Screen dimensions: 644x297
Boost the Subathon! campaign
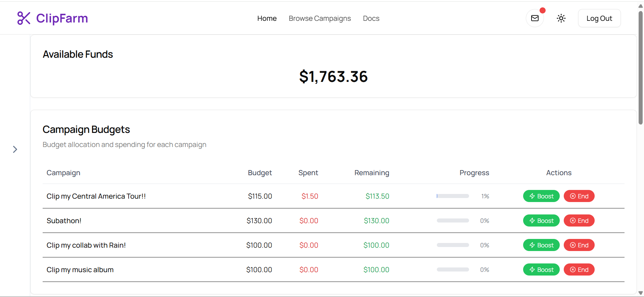(x=541, y=221)
